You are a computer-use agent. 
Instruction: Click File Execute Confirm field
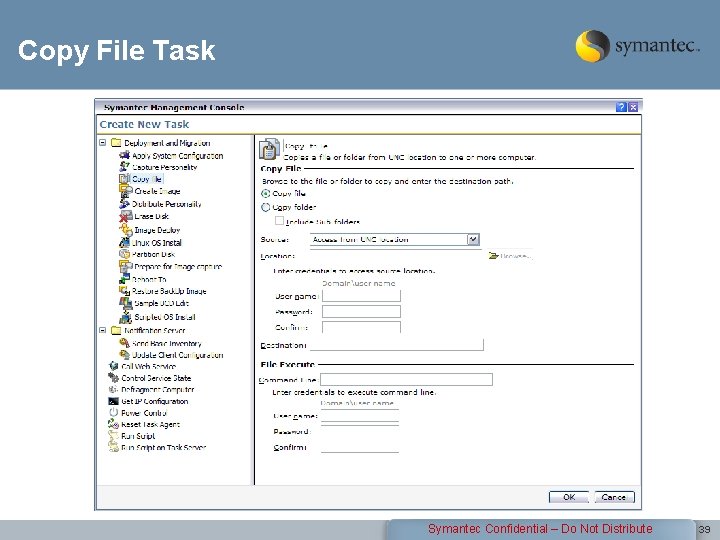click(360, 447)
